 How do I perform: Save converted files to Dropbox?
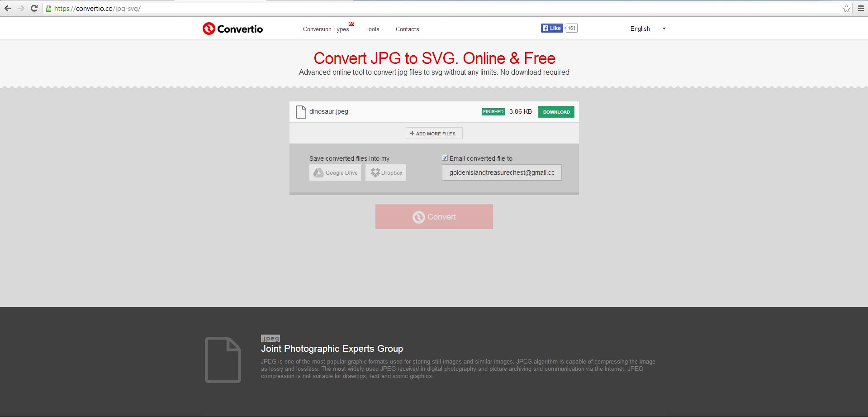pos(386,173)
